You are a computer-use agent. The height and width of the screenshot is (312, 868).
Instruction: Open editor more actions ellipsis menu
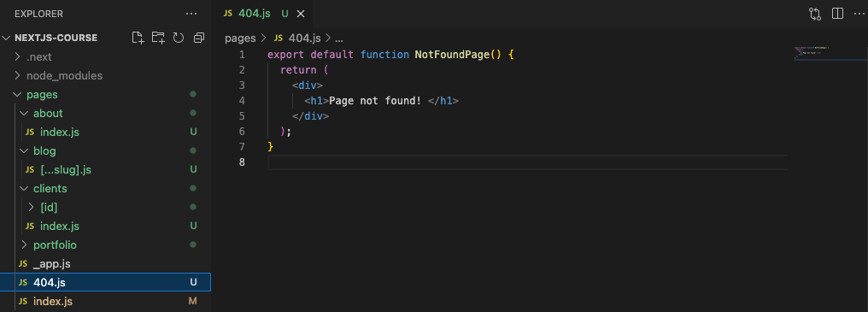[x=859, y=14]
